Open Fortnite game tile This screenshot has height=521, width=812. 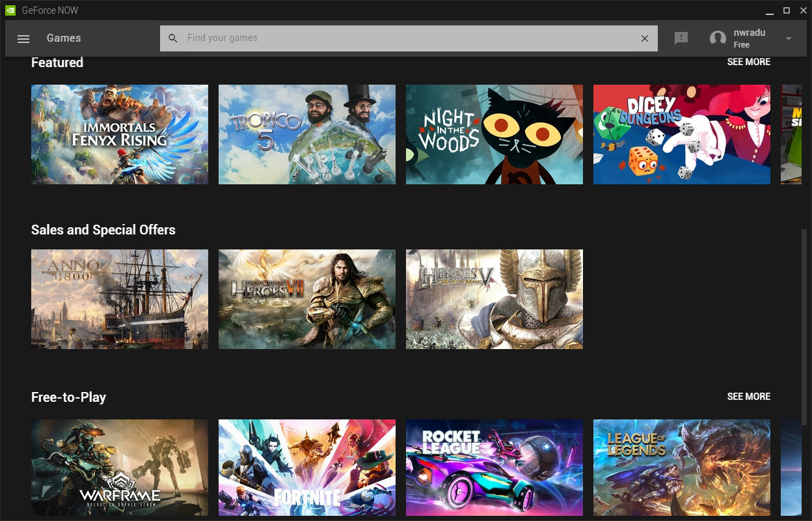[x=307, y=468]
